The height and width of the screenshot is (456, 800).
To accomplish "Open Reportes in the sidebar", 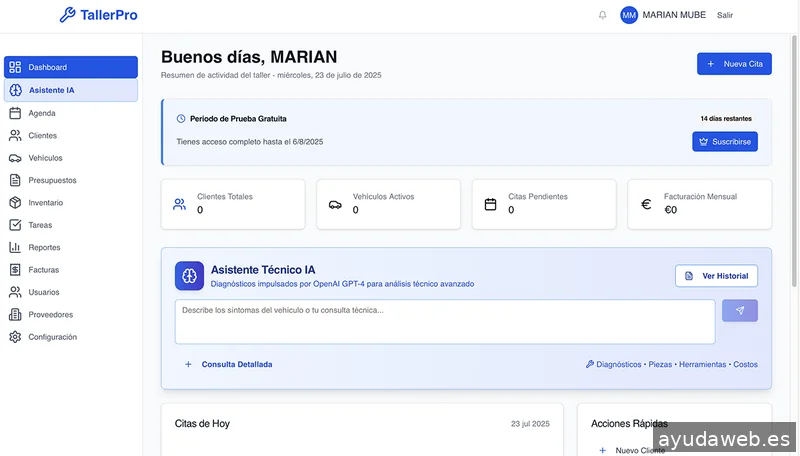I will (x=71, y=247).
